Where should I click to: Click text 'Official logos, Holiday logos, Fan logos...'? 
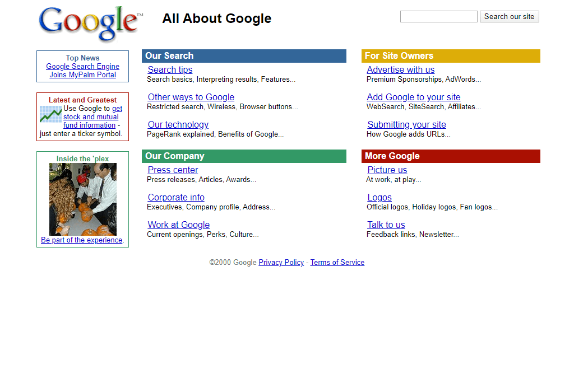pos(432,207)
